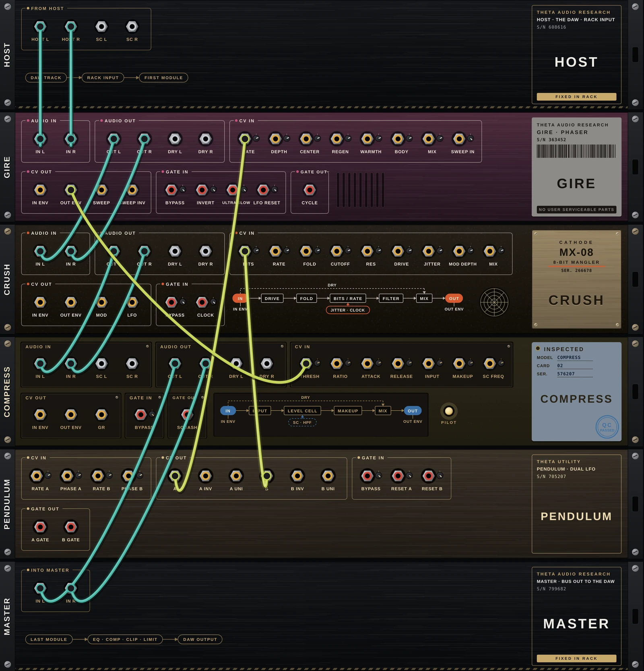Click Pendulum BYPASS gate input jack
Viewport: 644px width, 671px height.
(x=367, y=476)
